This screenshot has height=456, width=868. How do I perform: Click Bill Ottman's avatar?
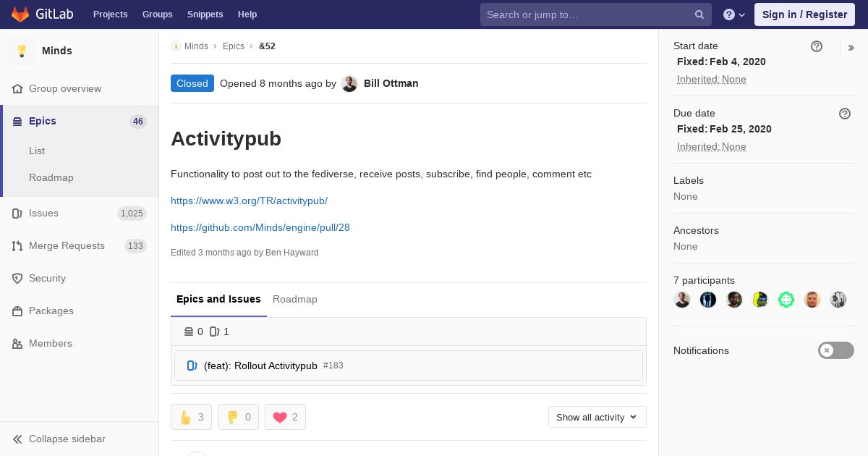tap(349, 83)
